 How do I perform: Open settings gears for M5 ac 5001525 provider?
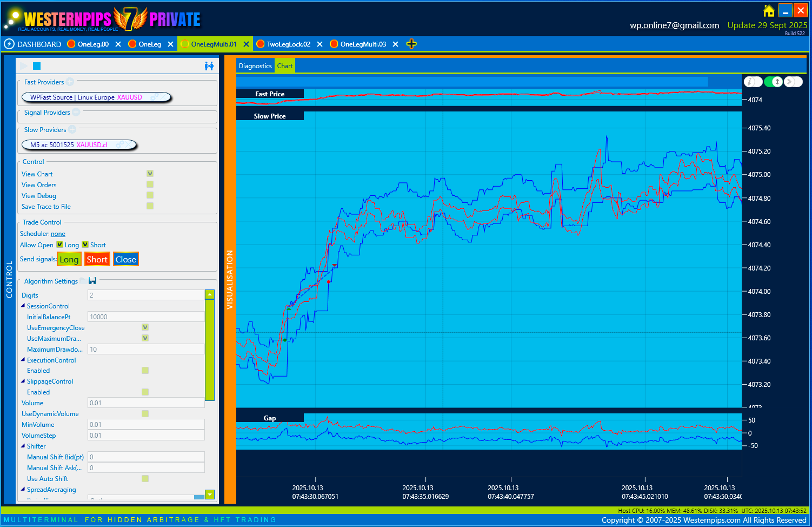(x=120, y=145)
